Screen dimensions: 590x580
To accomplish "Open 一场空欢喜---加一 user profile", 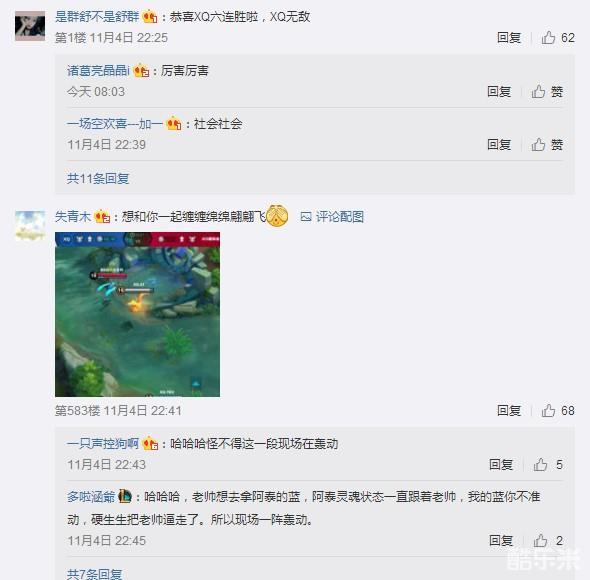I will tap(115, 123).
